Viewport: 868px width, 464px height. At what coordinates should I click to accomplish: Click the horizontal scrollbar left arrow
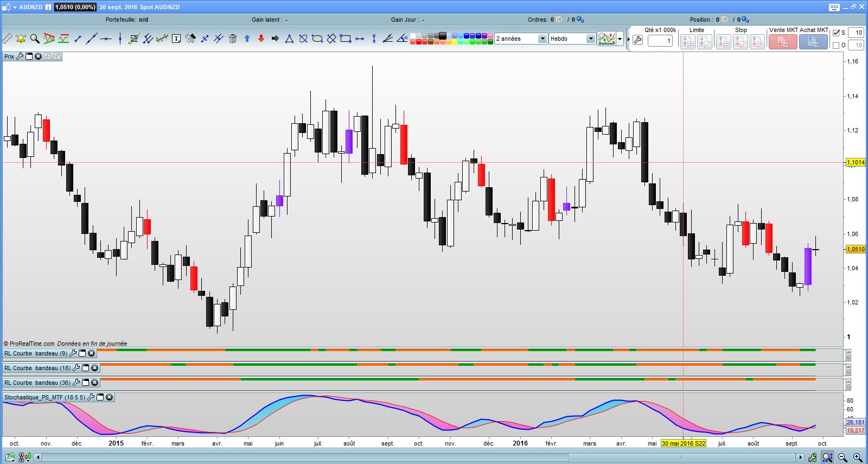[38, 457]
